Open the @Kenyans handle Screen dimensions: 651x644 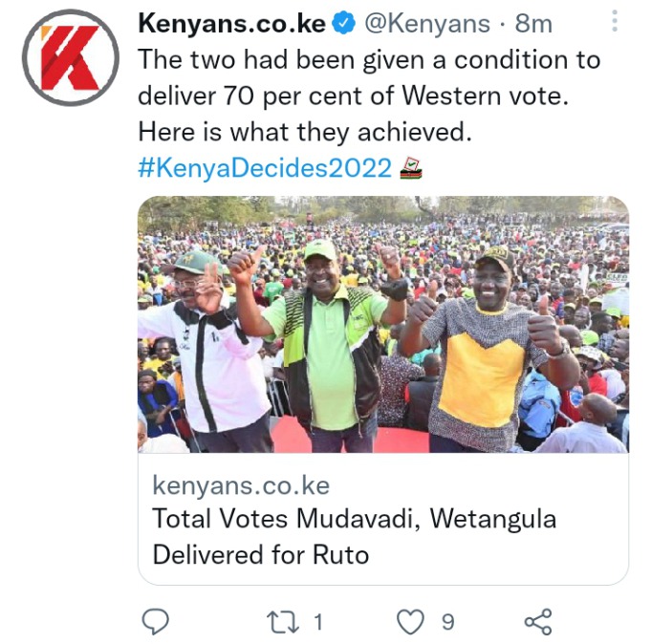point(427,24)
